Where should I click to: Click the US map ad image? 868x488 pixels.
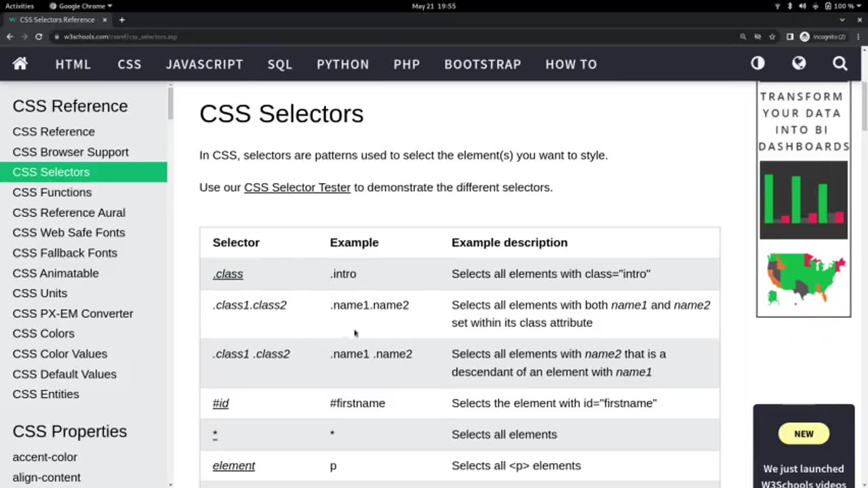coord(805,279)
